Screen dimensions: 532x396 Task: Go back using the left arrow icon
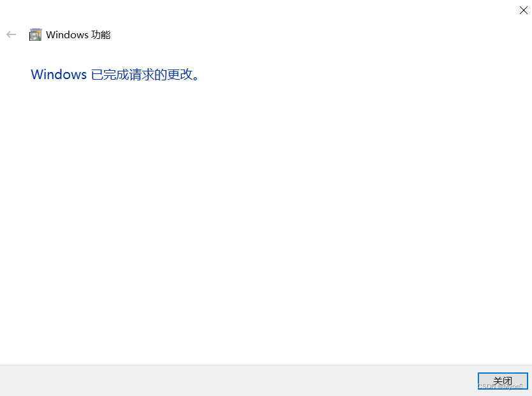click(x=11, y=34)
